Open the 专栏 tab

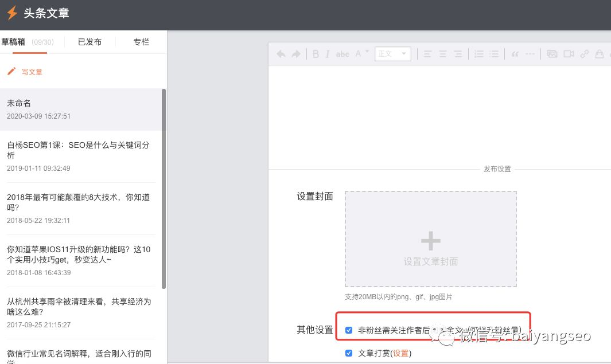[141, 42]
